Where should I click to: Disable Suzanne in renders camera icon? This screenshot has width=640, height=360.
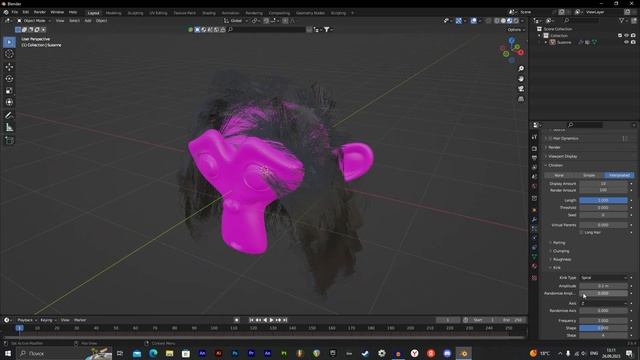point(633,42)
